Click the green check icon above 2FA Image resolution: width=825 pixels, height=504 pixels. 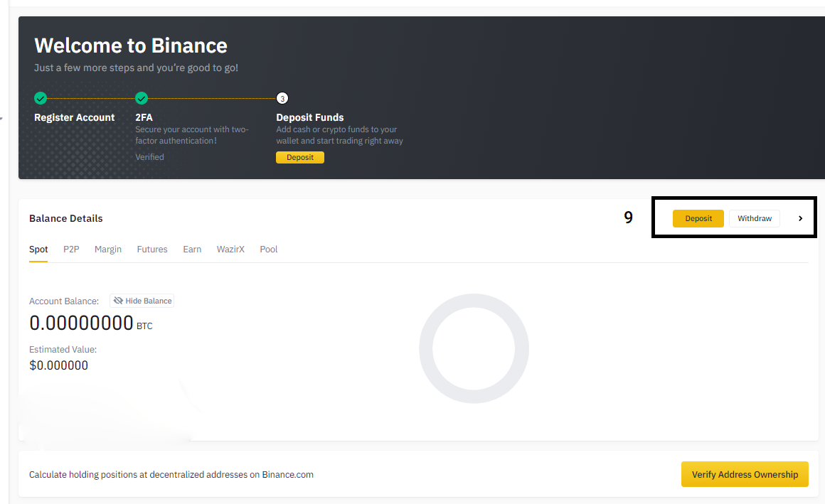tap(142, 98)
